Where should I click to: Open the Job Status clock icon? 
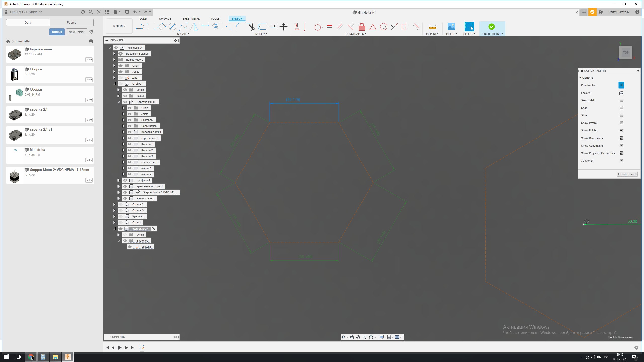click(601, 12)
